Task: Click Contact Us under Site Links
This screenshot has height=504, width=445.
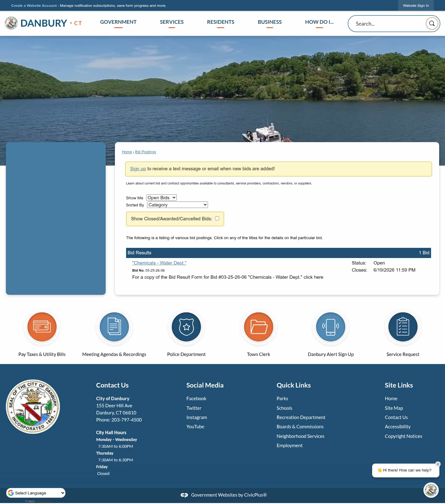Action: [396, 417]
